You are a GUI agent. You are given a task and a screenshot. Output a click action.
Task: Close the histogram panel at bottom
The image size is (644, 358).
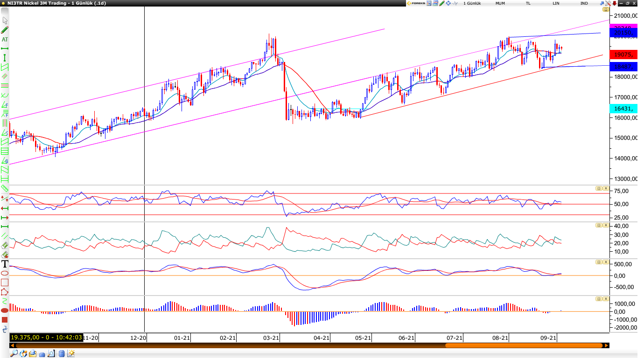click(606, 298)
